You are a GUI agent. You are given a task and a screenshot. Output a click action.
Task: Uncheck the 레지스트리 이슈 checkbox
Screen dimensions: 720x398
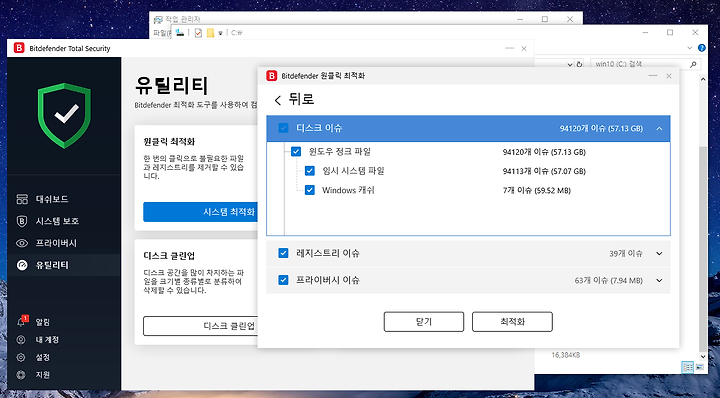coord(283,253)
